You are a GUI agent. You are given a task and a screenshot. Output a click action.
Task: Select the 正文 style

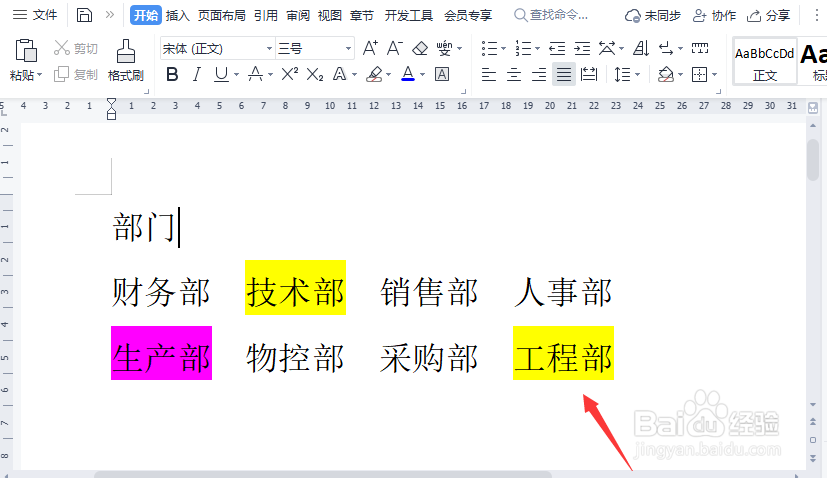[x=765, y=61]
